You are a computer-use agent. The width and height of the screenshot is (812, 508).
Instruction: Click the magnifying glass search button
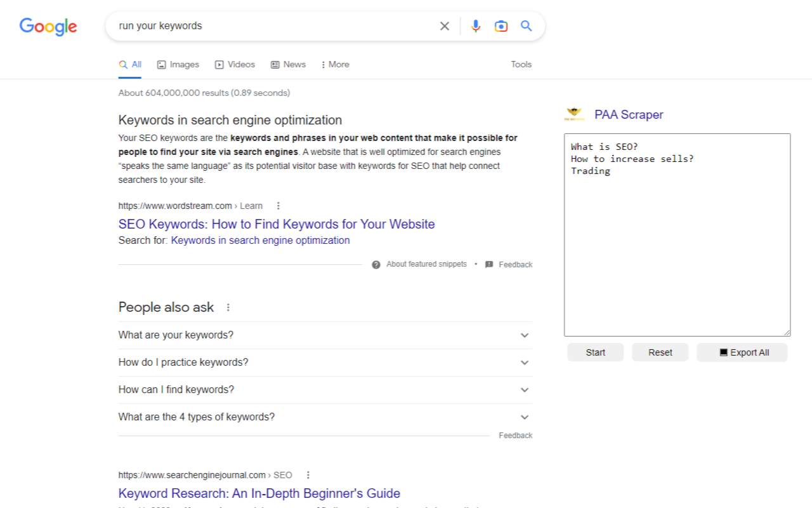point(526,26)
